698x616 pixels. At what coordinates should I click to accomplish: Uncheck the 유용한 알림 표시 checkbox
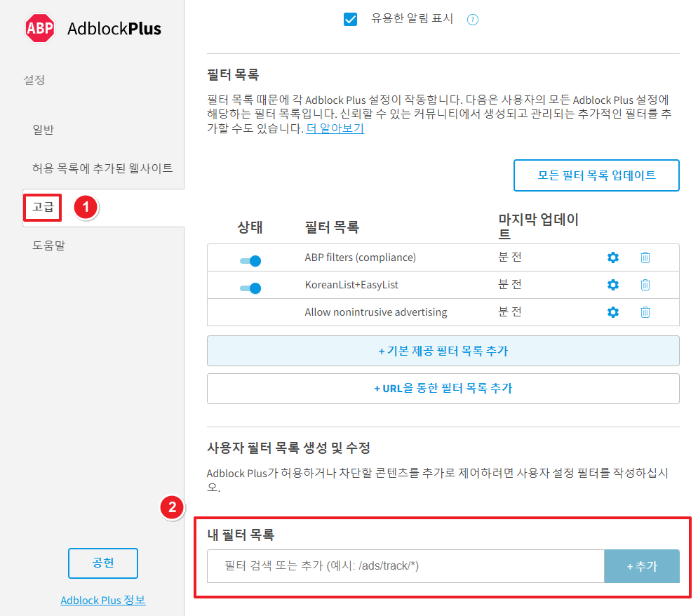[350, 19]
